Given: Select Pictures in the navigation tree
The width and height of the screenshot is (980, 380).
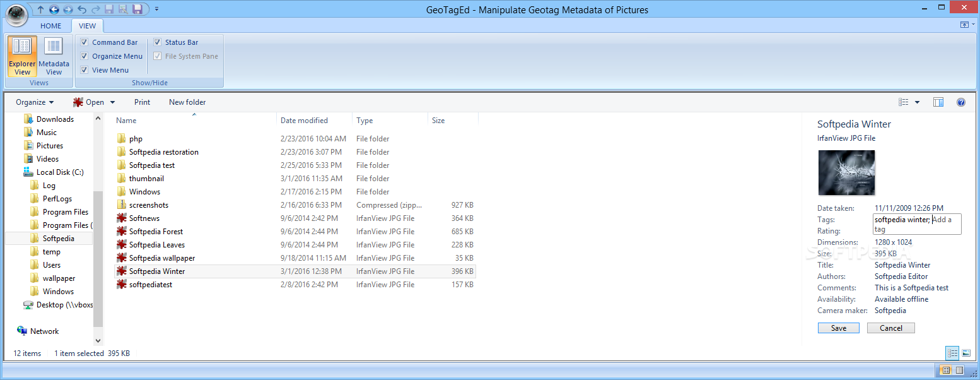Looking at the screenshot, I should pyautogui.click(x=50, y=146).
